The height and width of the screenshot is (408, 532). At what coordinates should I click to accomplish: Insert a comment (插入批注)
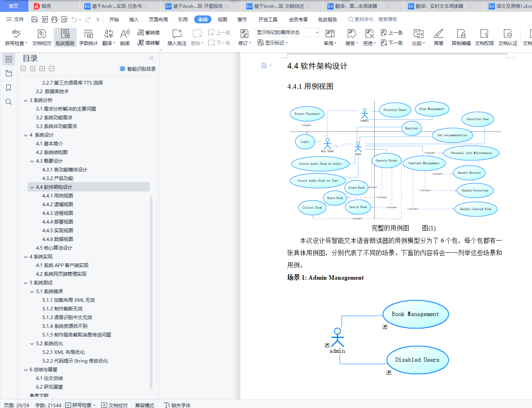click(177, 38)
